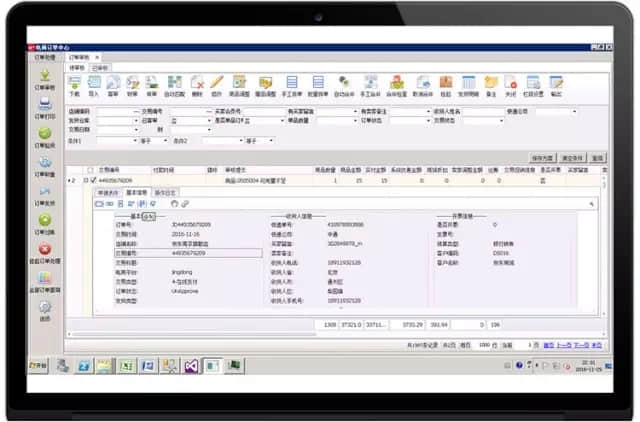Click the 输出 (export) toolbar icon
Viewport: 640px width, 422px height.
coord(556,85)
